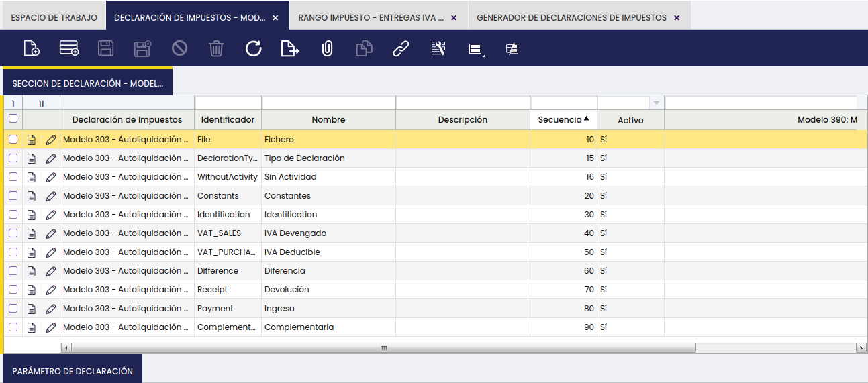Screen dimensions: 868x383
Task: Check the Devolución row checkbox
Action: point(13,289)
